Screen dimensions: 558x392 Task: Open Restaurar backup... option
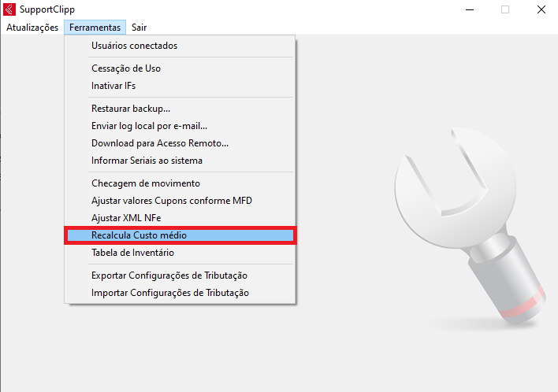tap(131, 109)
